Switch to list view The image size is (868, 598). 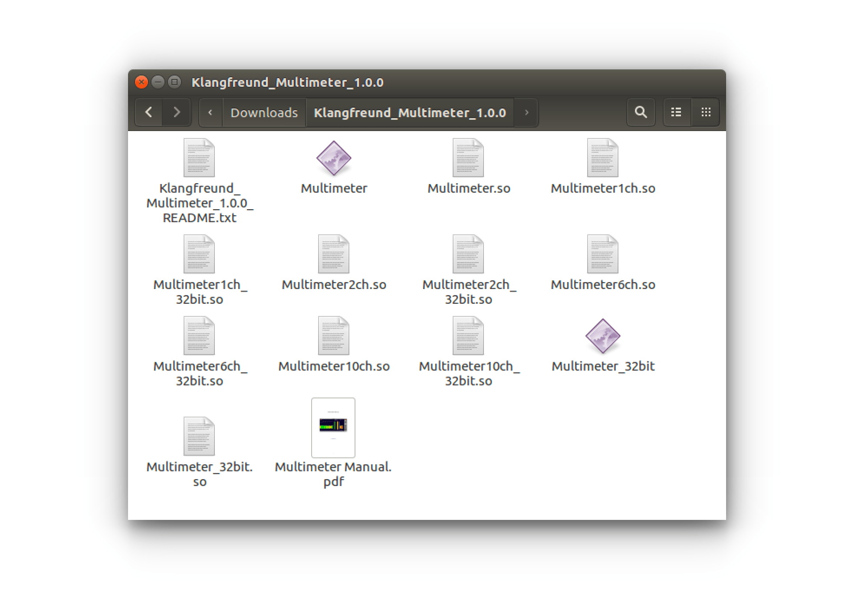(x=676, y=112)
